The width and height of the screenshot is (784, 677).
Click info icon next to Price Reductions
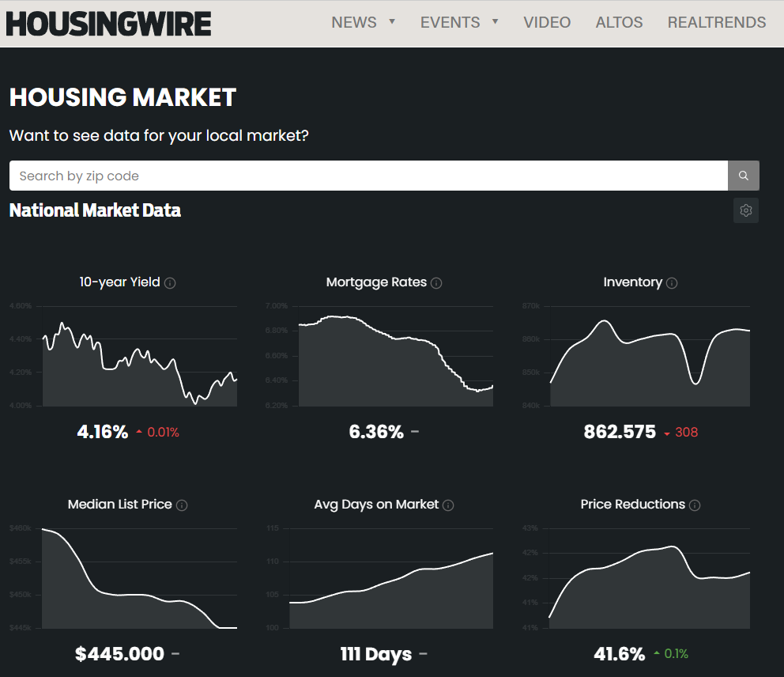coord(695,505)
